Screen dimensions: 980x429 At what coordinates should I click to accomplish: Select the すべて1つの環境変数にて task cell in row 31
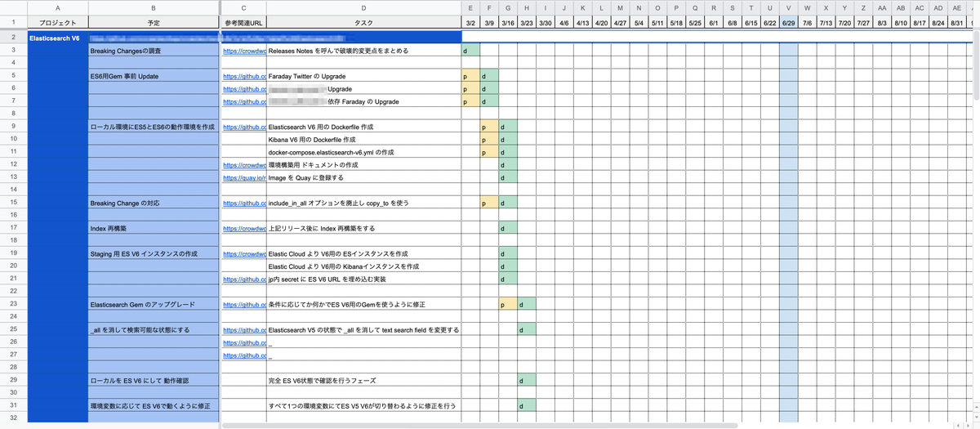363,405
